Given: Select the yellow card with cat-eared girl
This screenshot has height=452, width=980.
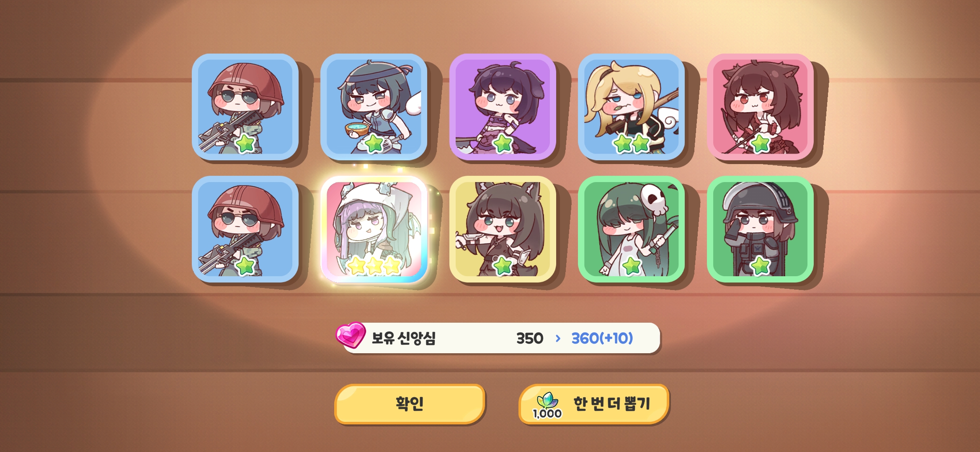Looking at the screenshot, I should point(503,229).
